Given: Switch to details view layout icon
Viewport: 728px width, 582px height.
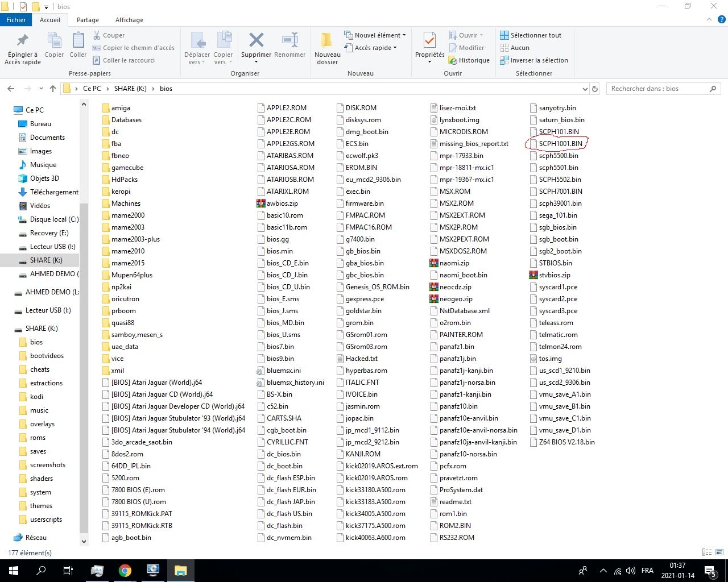Looking at the screenshot, I should click(707, 552).
